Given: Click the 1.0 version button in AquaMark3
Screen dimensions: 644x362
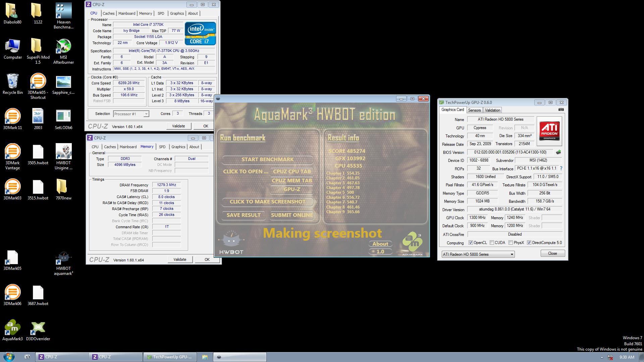Looking at the screenshot, I should [x=380, y=252].
